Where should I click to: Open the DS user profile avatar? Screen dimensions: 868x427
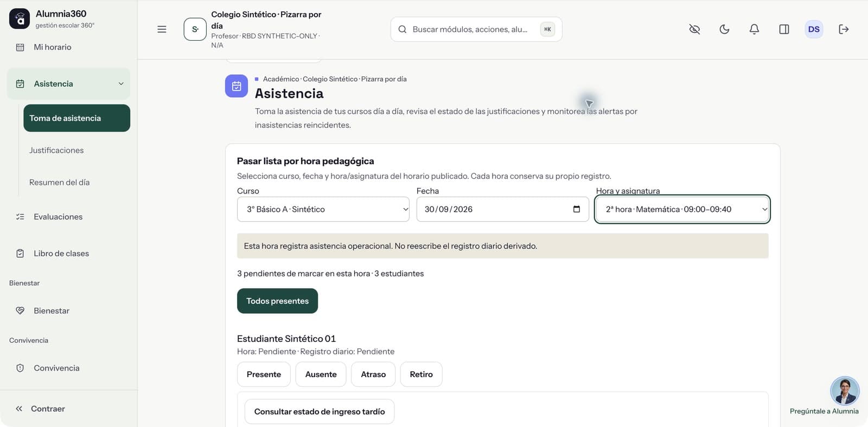point(814,29)
